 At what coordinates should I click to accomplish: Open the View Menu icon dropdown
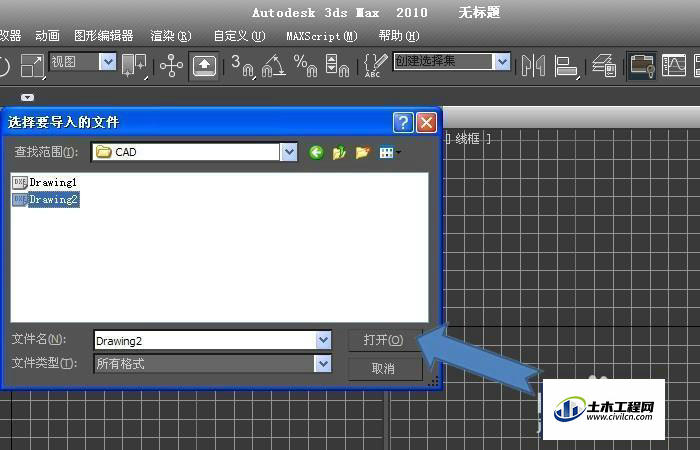390,153
